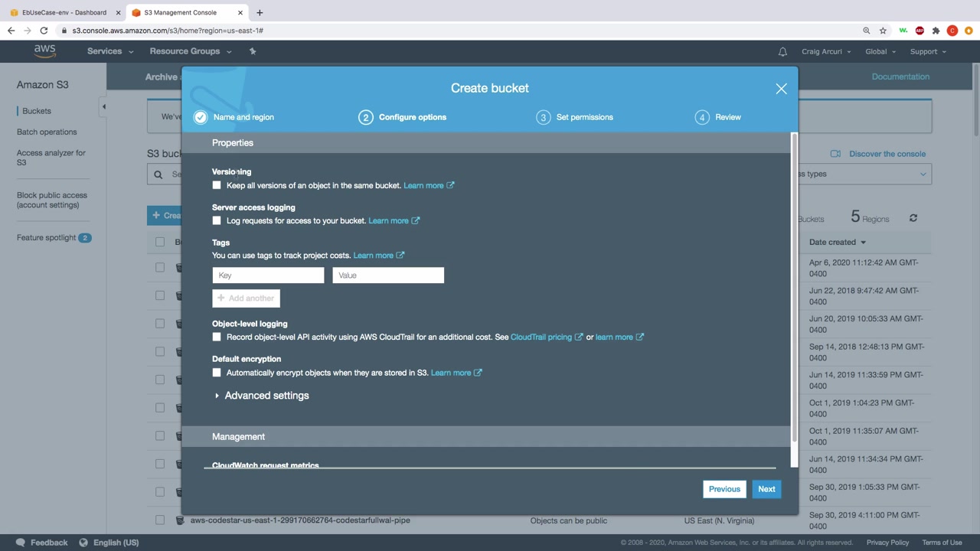Select the aws-codestar-us-east-1 bucket checkbox
This screenshot has width=980, height=551.
coord(160,520)
